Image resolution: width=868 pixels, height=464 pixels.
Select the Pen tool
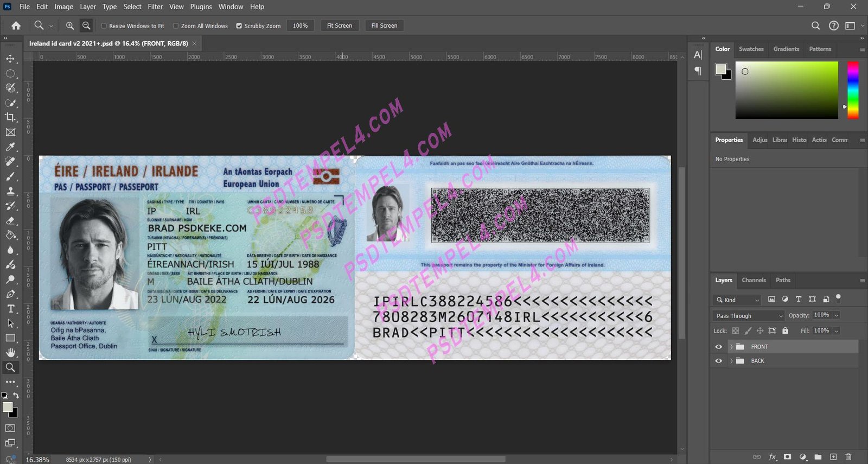click(10, 294)
